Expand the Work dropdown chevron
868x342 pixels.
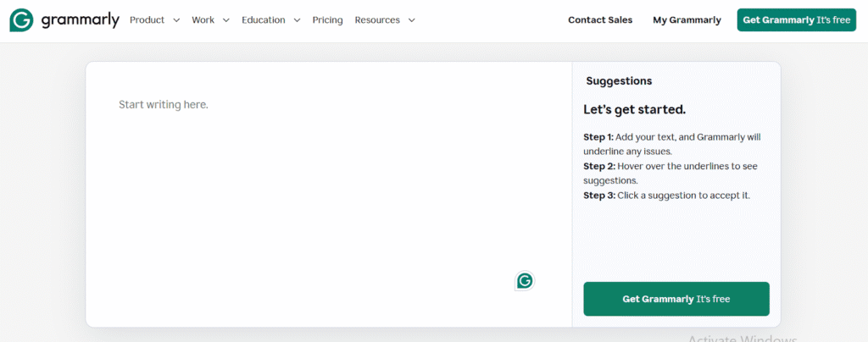coord(226,20)
